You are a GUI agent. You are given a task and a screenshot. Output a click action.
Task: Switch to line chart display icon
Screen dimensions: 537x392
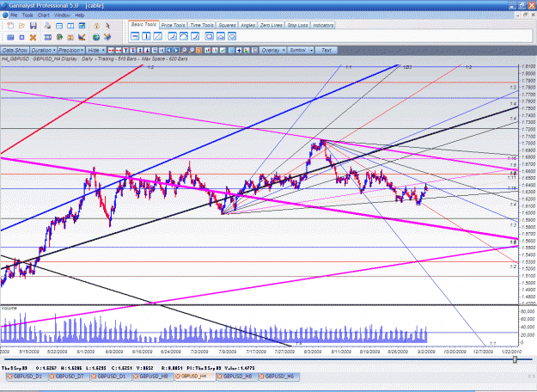point(223,51)
